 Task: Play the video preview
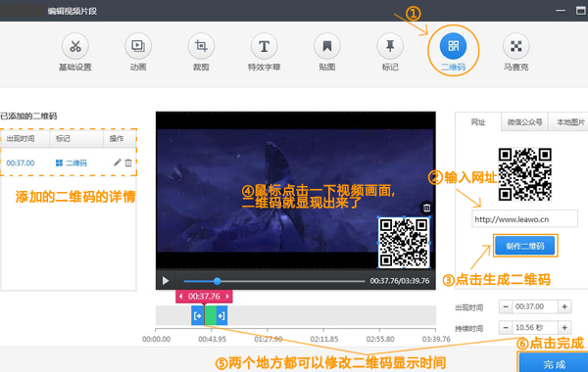[166, 281]
